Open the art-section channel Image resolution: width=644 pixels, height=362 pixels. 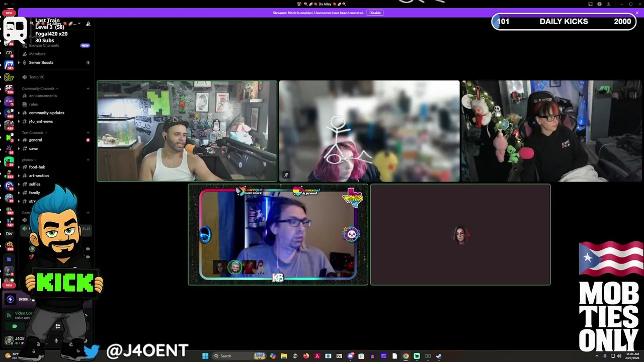(55, 175)
